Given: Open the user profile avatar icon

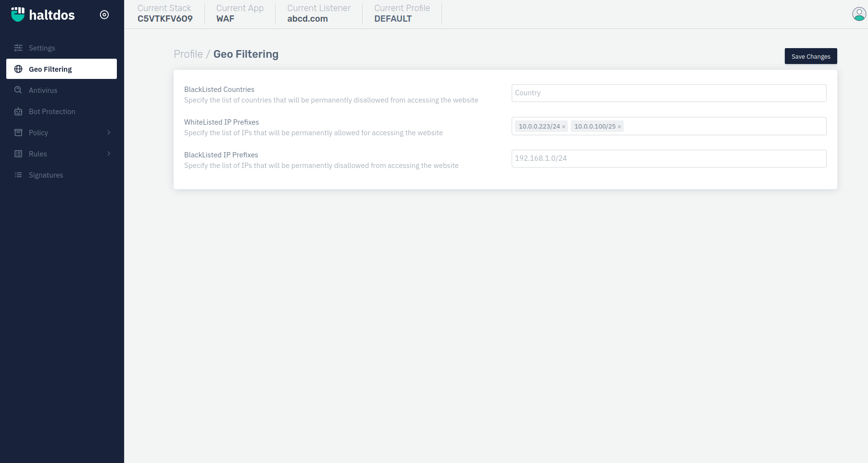Looking at the screenshot, I should [859, 14].
